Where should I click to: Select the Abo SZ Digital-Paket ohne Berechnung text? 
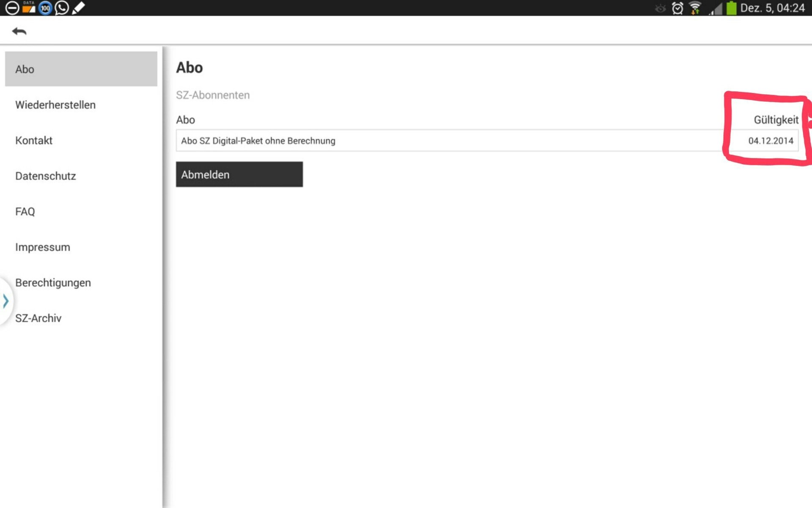click(x=258, y=141)
